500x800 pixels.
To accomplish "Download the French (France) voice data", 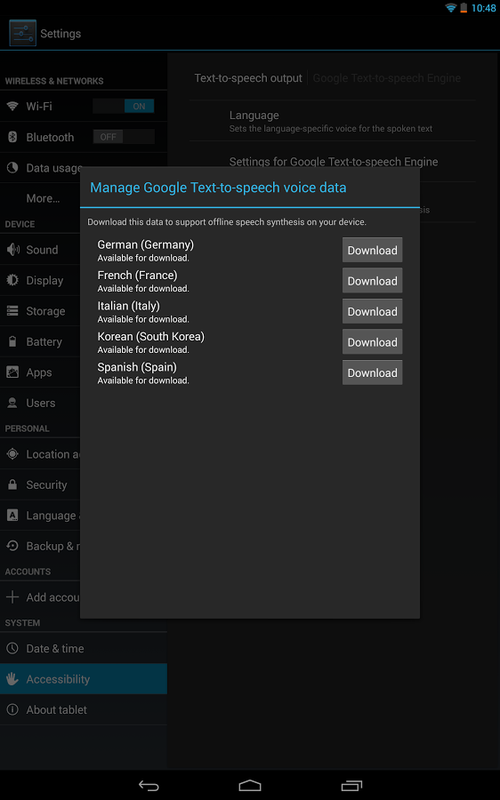I will pyautogui.click(x=372, y=281).
